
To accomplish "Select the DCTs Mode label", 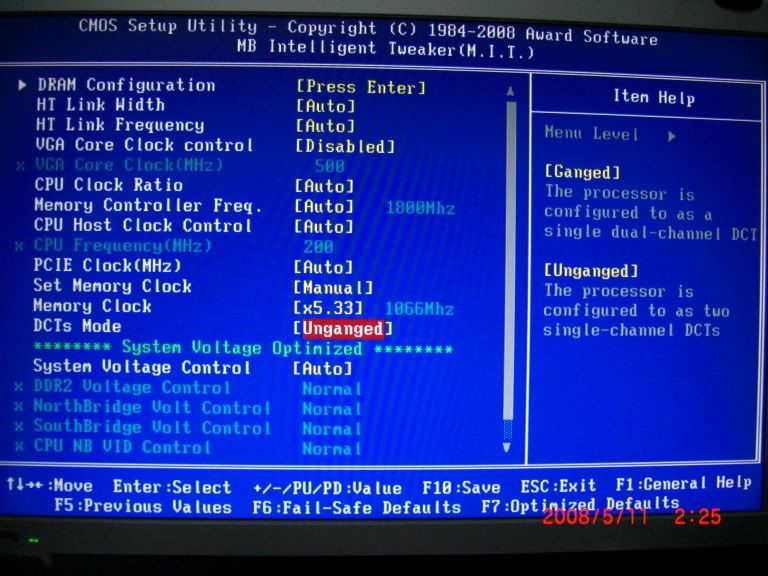I will tap(77, 326).
